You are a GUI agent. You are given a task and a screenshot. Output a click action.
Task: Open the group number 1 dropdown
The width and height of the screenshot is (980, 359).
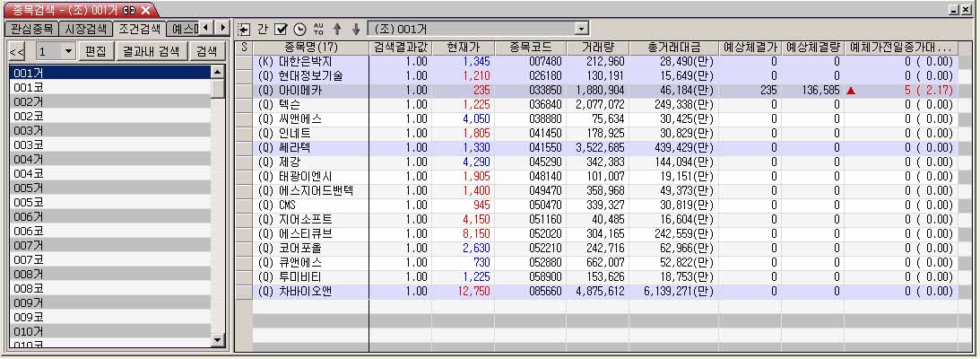click(x=69, y=51)
